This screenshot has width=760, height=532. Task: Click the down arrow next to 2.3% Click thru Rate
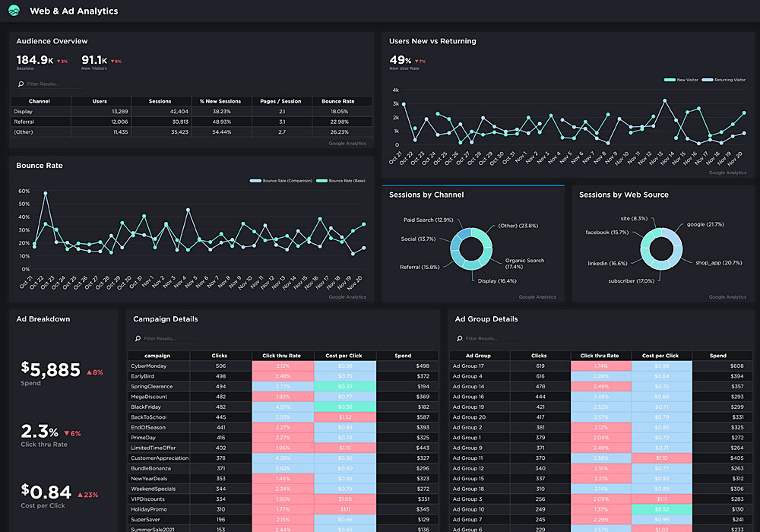(x=67, y=433)
